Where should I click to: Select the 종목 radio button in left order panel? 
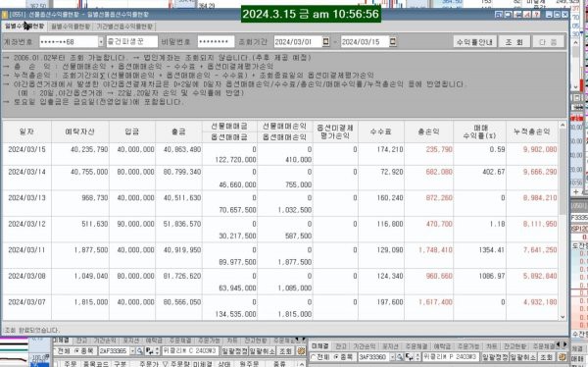click(77, 351)
